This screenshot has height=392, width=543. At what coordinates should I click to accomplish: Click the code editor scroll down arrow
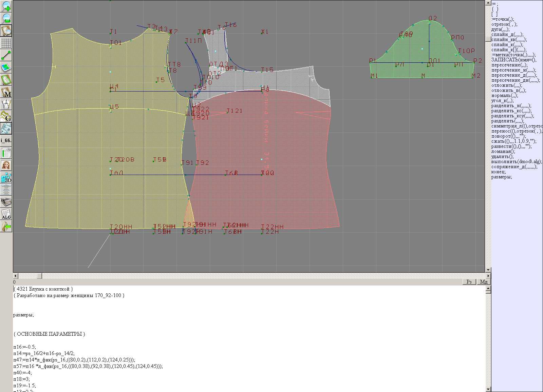point(488,389)
